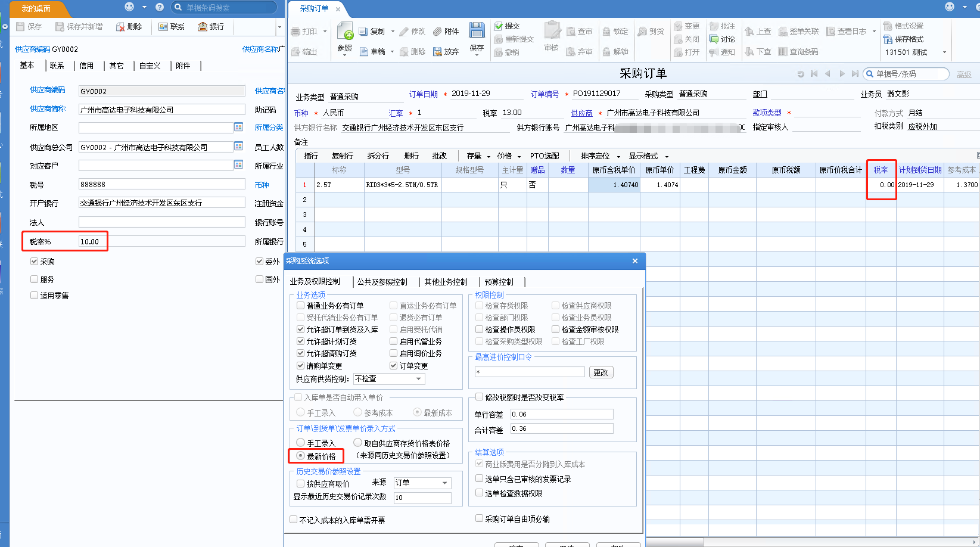Image resolution: width=980 pixels, height=547 pixels.
Task: Focus the 单据号/条码 search box
Action: point(906,74)
